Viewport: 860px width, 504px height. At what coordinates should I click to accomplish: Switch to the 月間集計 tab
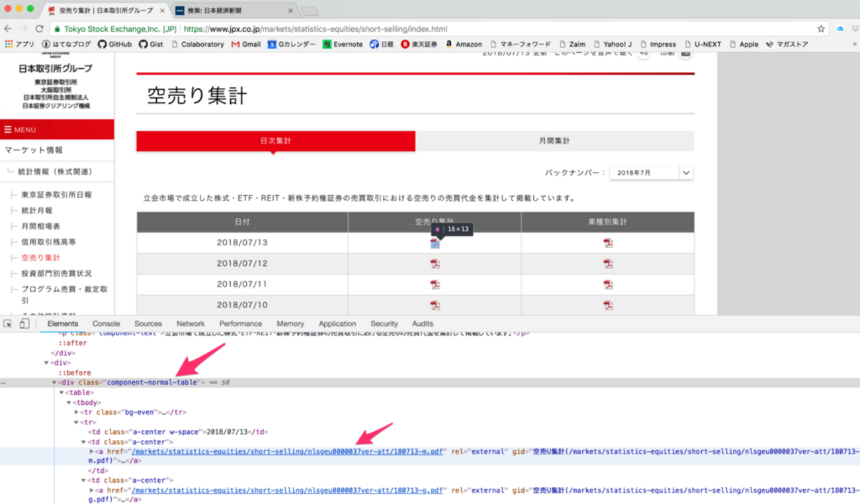pos(554,141)
